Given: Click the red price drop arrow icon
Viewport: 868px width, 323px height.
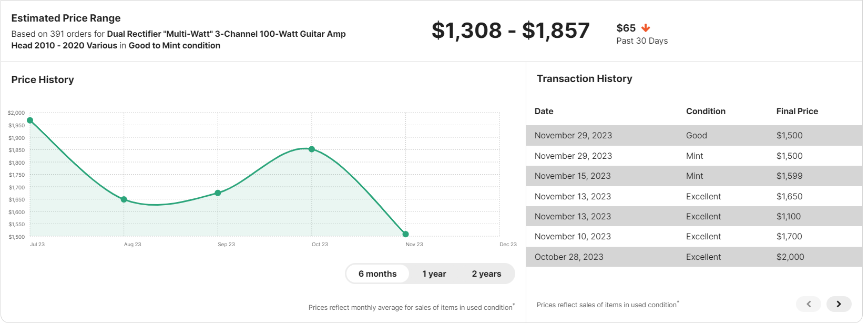Looking at the screenshot, I should click(646, 28).
